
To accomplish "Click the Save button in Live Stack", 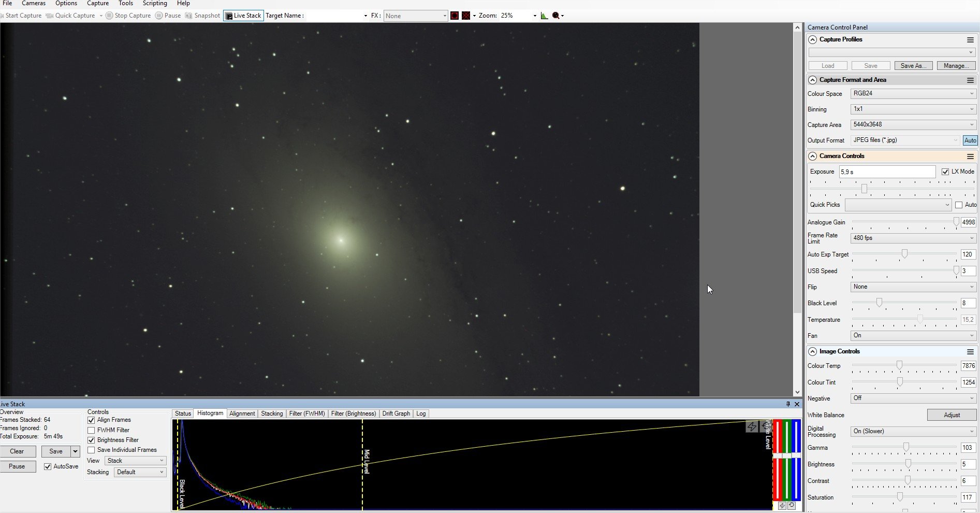I will 56,451.
